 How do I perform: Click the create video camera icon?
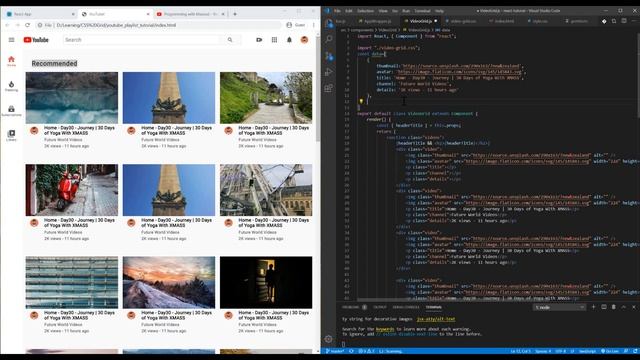pos(259,40)
